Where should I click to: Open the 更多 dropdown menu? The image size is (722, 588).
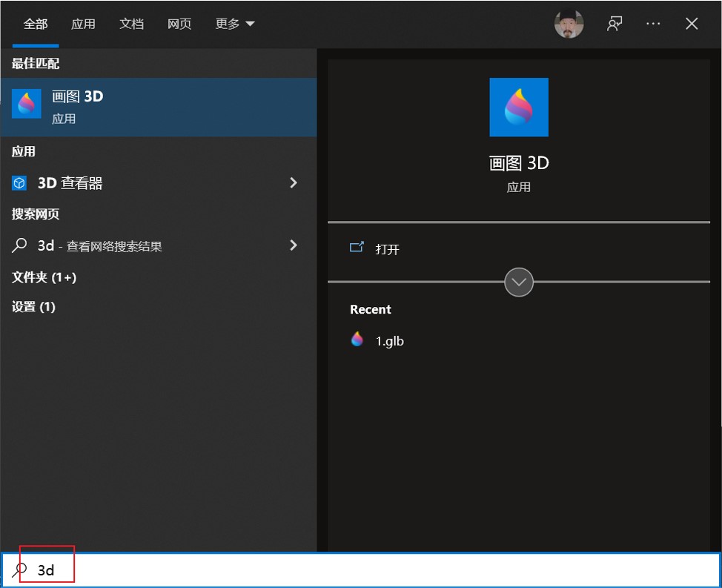click(235, 24)
